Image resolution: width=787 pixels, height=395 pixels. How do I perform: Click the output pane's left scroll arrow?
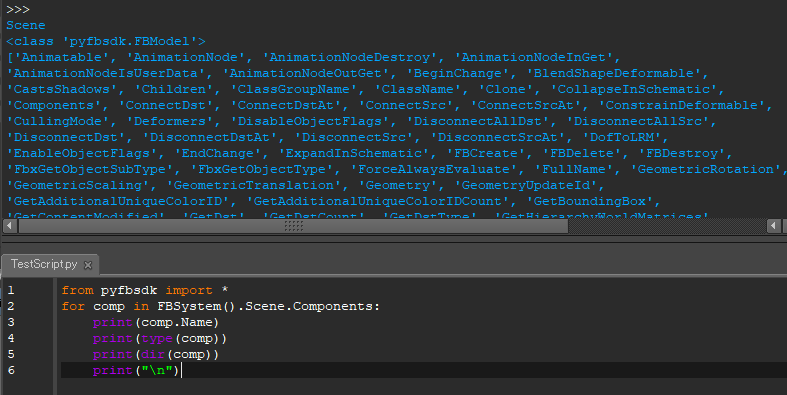10,226
